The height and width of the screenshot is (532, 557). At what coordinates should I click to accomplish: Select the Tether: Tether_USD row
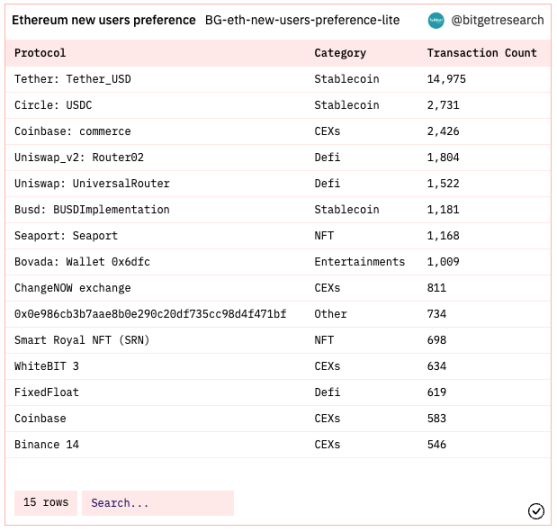click(x=278, y=79)
